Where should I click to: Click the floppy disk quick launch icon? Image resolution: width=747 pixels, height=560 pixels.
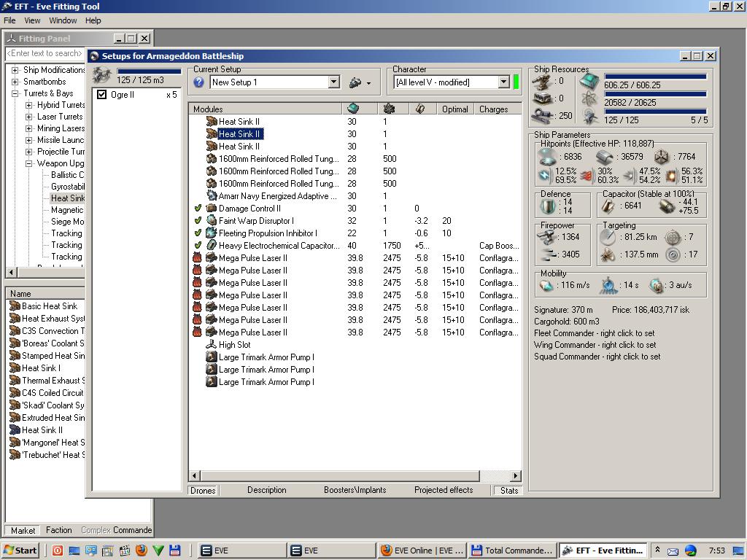click(x=175, y=551)
